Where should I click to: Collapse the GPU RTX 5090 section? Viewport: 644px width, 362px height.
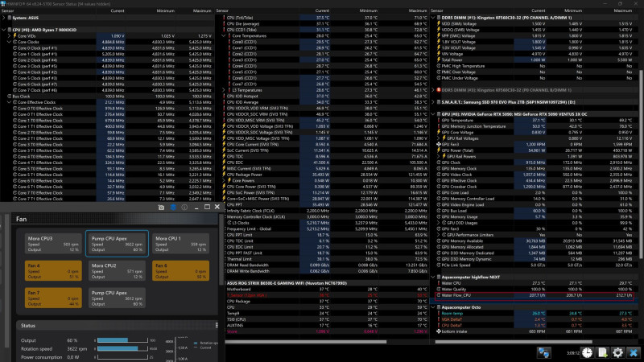tap(433, 114)
